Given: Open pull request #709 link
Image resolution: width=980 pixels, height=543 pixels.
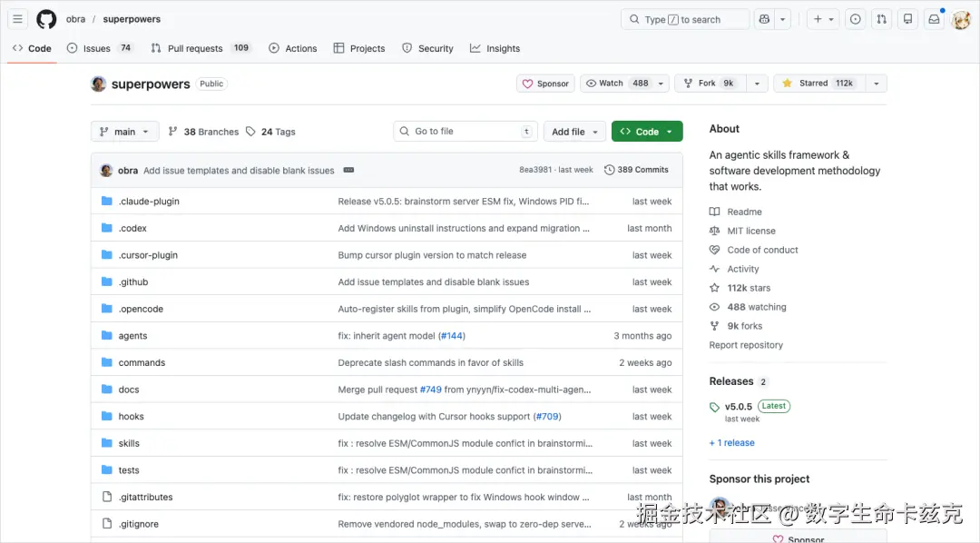Looking at the screenshot, I should [547, 416].
